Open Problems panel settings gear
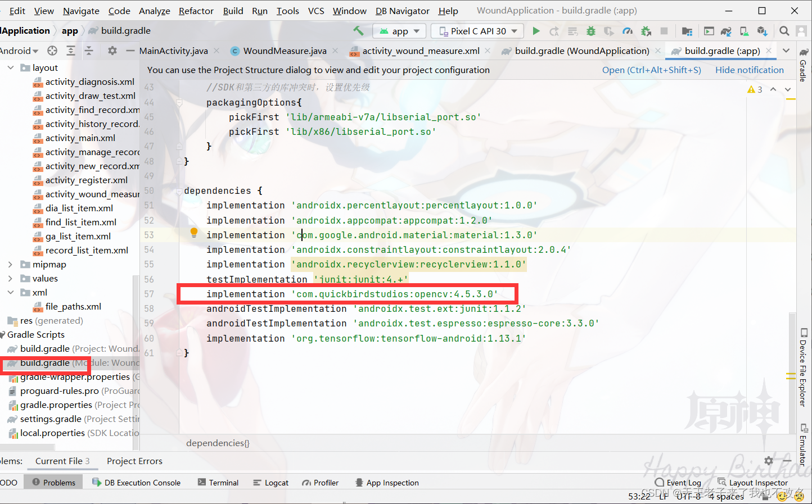812x504 pixels. coord(769,461)
